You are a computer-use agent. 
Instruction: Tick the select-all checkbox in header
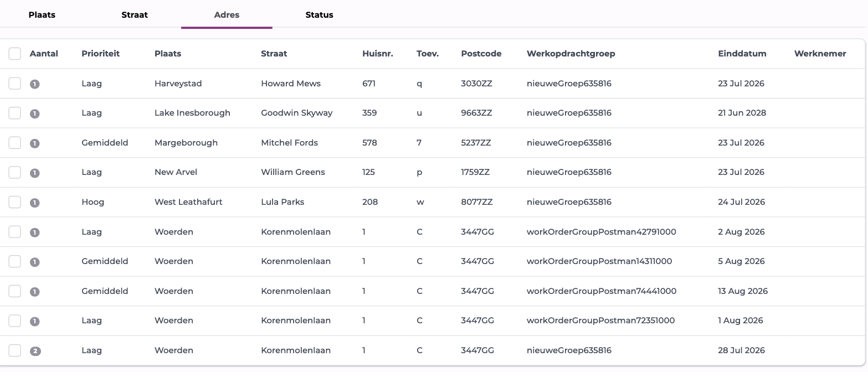tap(15, 54)
